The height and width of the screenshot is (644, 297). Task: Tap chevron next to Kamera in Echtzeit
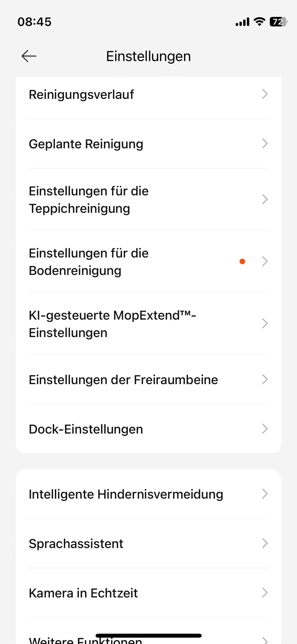click(x=265, y=593)
